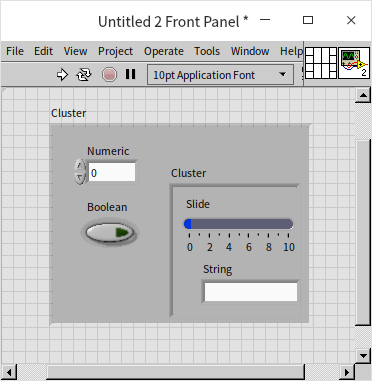The width and height of the screenshot is (372, 381).
Task: Open the 10pt Application Font dropdown
Action: 220,75
